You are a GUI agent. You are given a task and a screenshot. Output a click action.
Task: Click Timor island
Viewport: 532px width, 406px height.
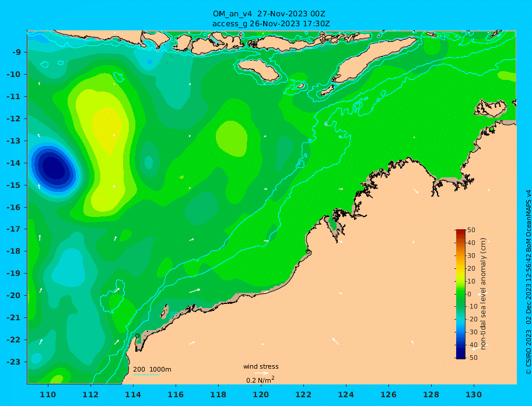click(374, 60)
